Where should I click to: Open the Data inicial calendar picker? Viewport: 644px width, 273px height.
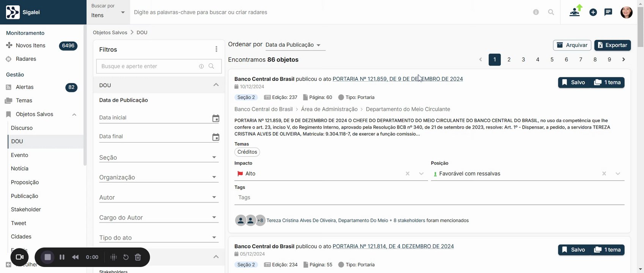coord(215,118)
